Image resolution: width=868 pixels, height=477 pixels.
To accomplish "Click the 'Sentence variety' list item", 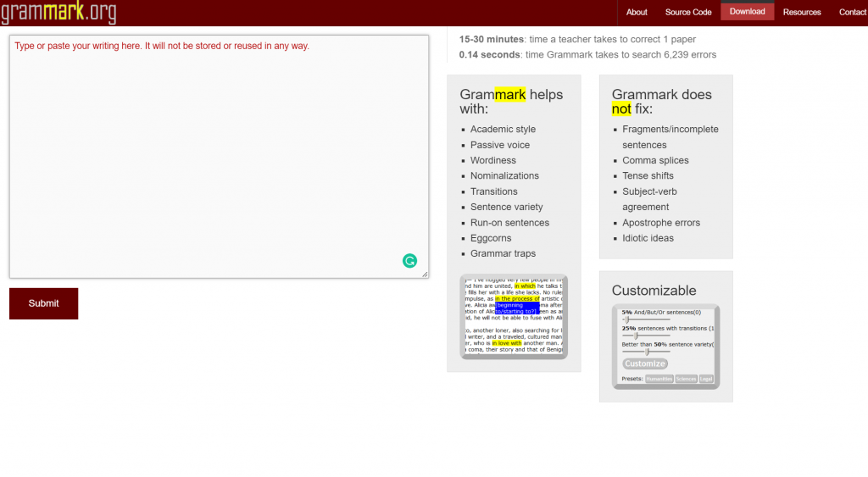I will click(507, 207).
